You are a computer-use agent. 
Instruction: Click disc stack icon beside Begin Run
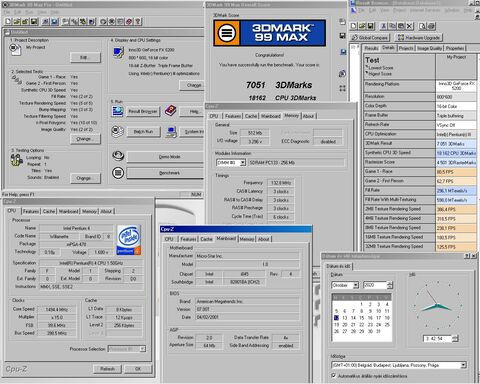coord(117,131)
